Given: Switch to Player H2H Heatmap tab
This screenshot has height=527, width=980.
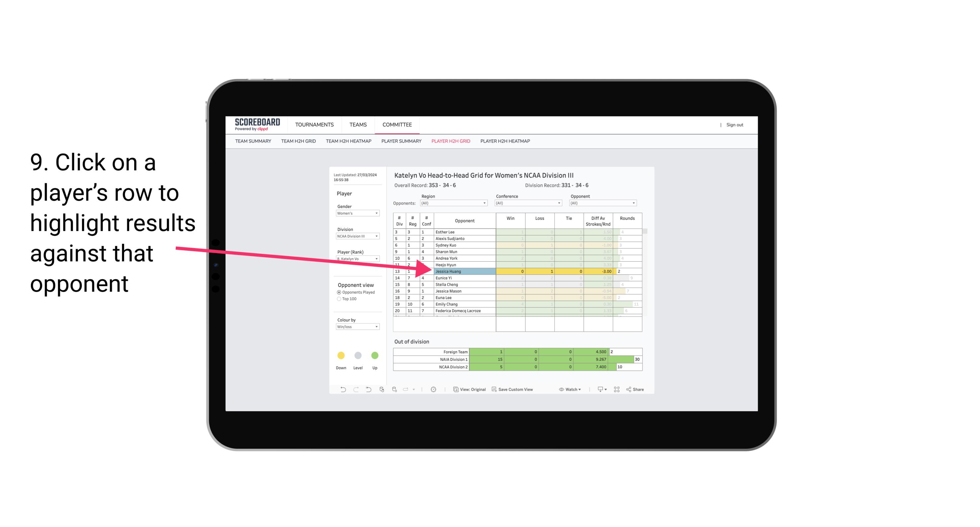Looking at the screenshot, I should tap(506, 141).
